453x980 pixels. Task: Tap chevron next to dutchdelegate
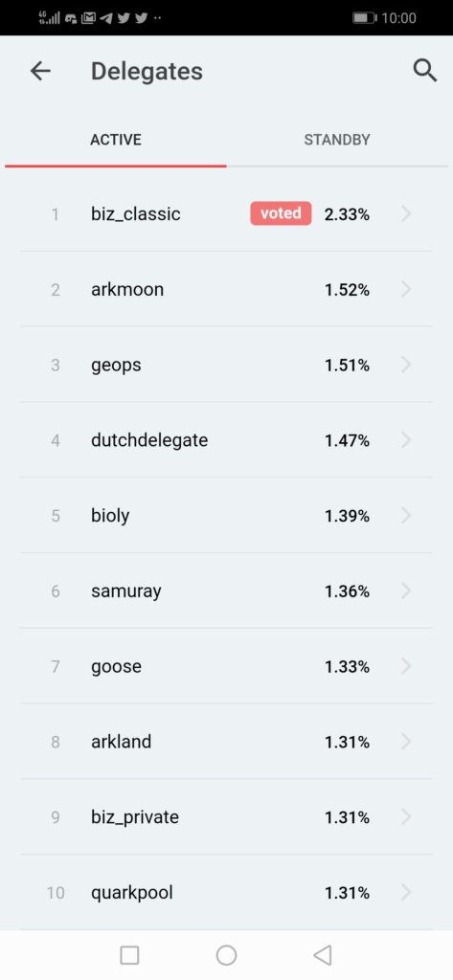(x=407, y=440)
